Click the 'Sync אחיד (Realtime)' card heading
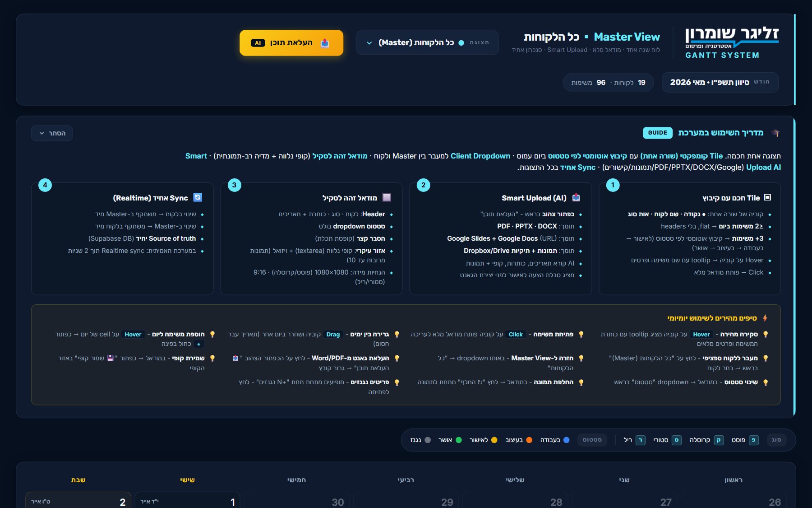The width and height of the screenshot is (812, 508). click(150, 198)
